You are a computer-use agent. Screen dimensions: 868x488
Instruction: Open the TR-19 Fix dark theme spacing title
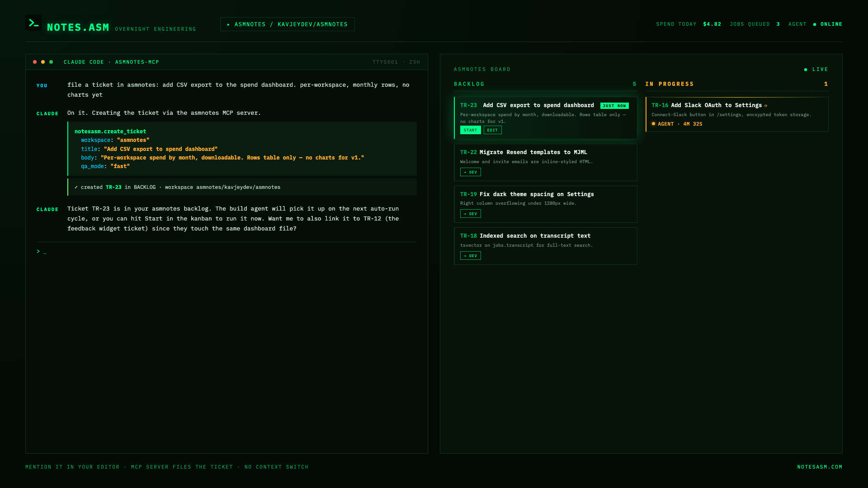pyautogui.click(x=537, y=194)
